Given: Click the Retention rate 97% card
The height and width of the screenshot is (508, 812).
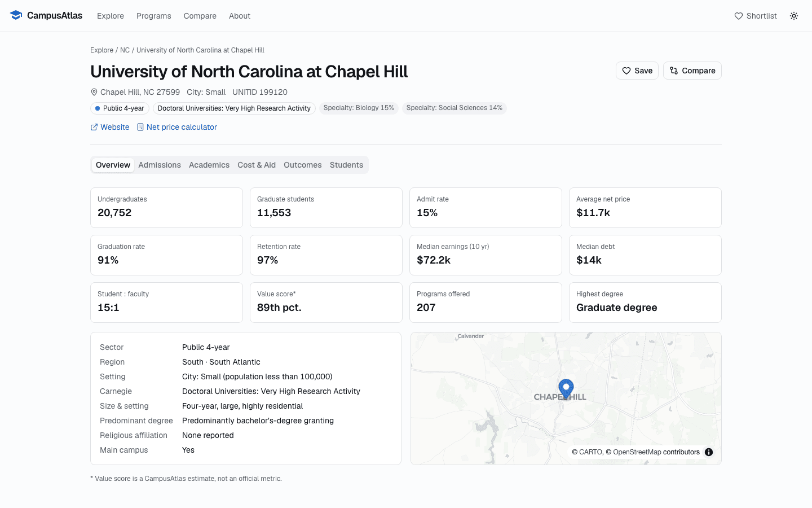Looking at the screenshot, I should tap(326, 255).
